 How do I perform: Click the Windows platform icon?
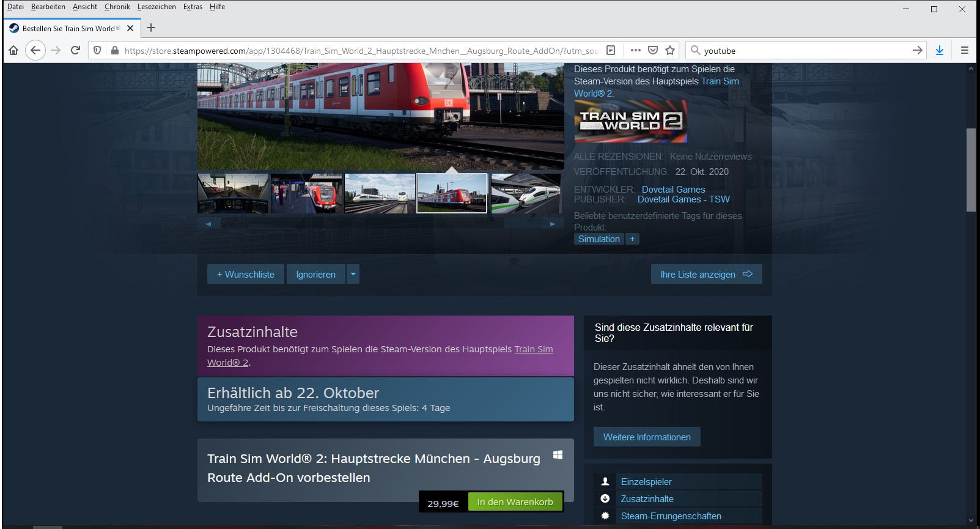558,455
